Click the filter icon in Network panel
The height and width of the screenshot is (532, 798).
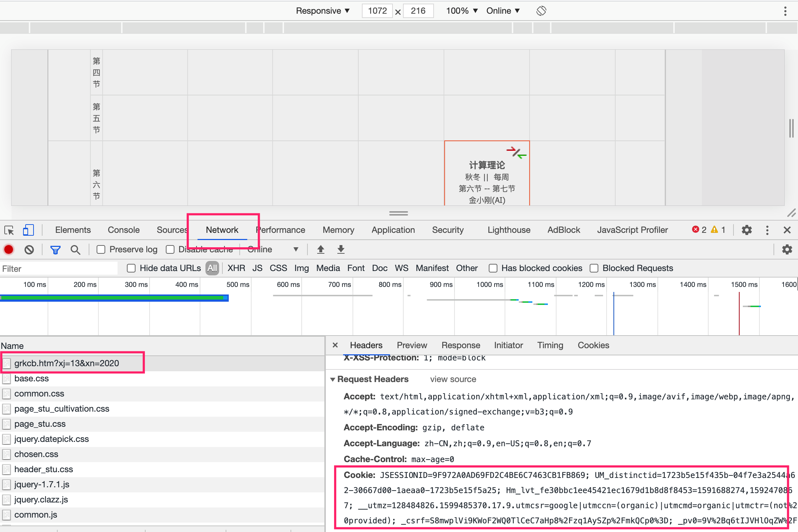55,249
